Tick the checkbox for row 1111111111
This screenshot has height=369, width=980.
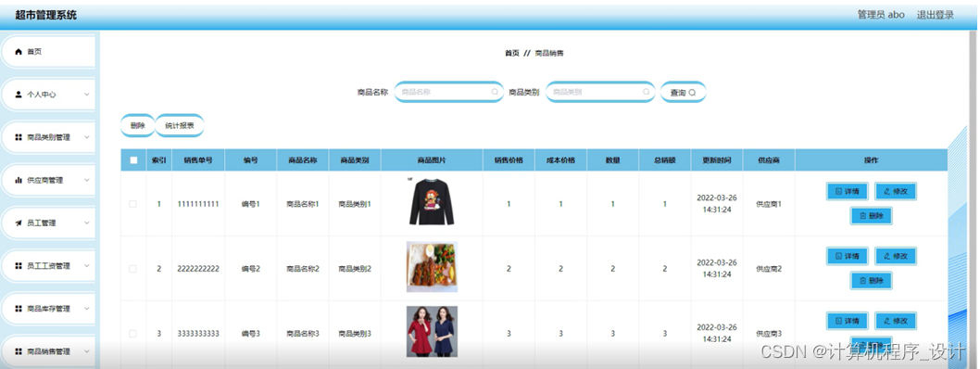click(x=132, y=204)
